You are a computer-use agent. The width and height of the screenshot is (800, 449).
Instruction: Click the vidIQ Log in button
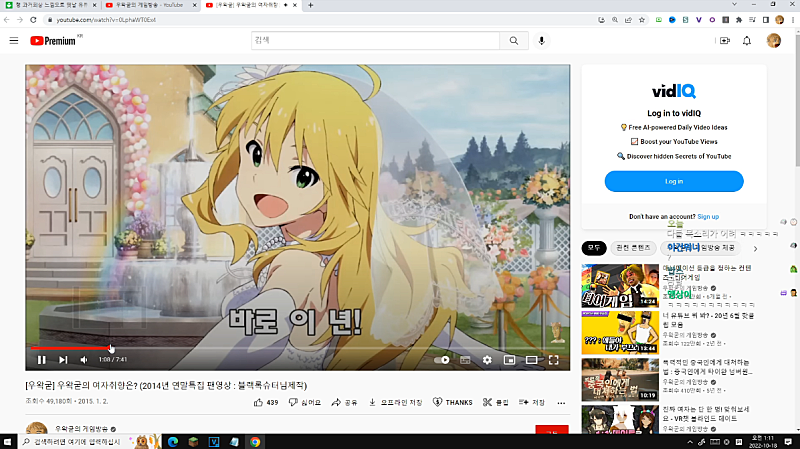coord(674,181)
